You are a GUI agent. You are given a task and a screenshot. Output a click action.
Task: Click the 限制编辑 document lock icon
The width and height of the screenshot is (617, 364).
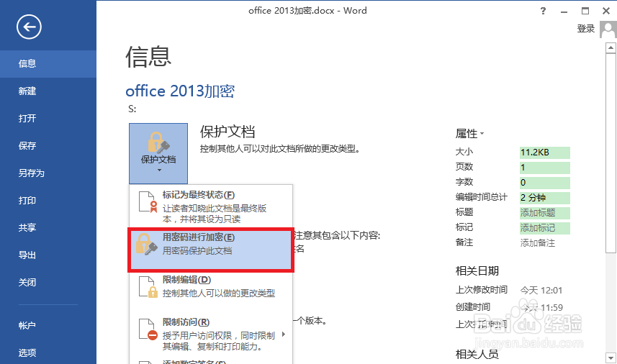(x=148, y=286)
